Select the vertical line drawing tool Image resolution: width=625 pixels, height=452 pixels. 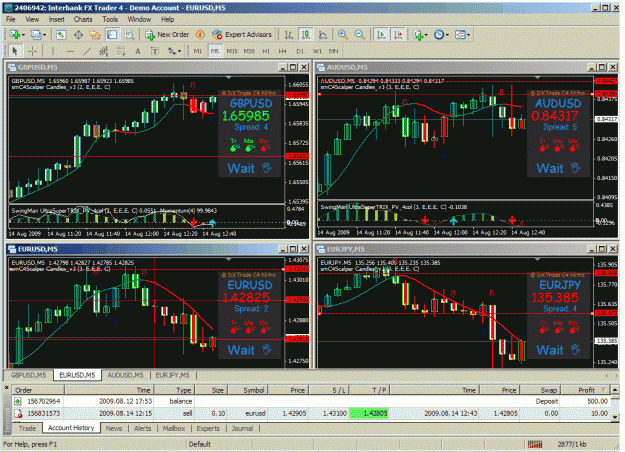point(53,51)
